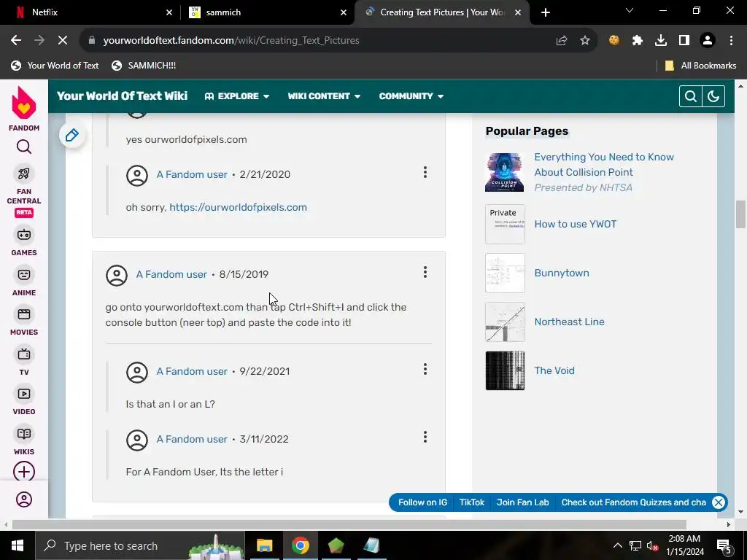This screenshot has width=747, height=560.
Task: Switch to the Netflix tab
Action: tap(90, 12)
